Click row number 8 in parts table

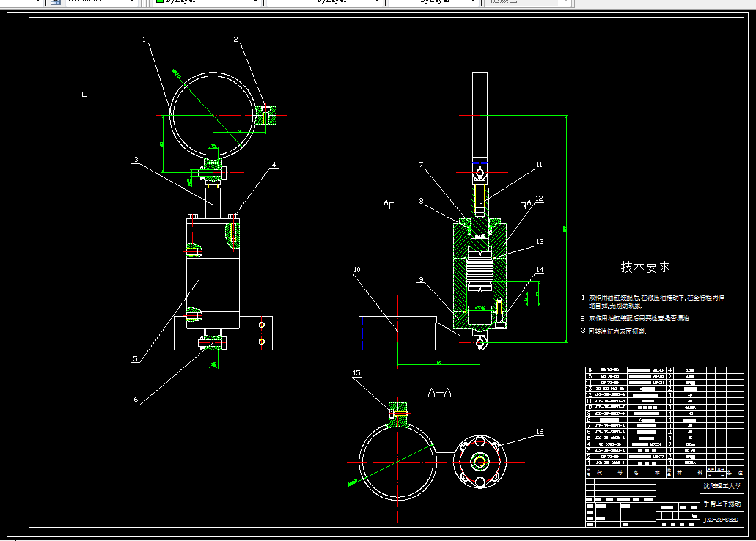[x=589, y=419]
